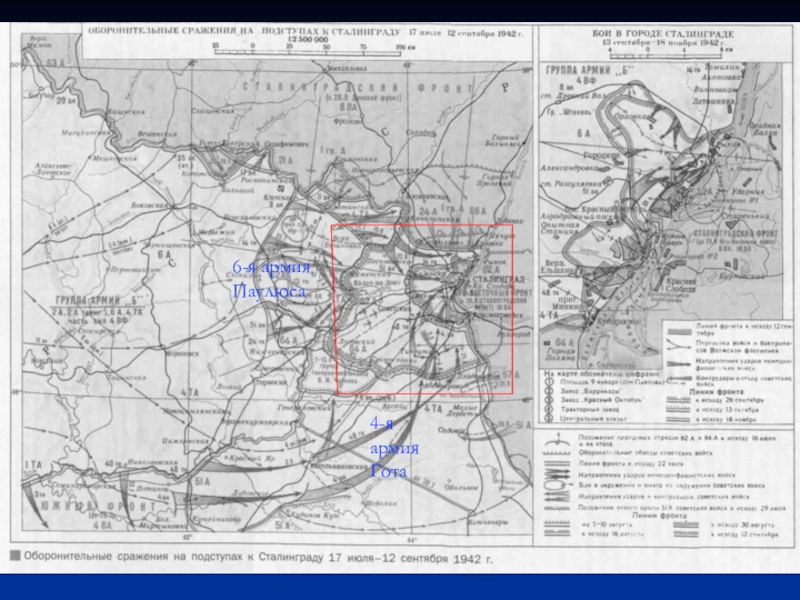Viewport: 800px width, 600px height.
Task: Click 'Тракторный завод' in the numbered legend
Action: coord(591,409)
